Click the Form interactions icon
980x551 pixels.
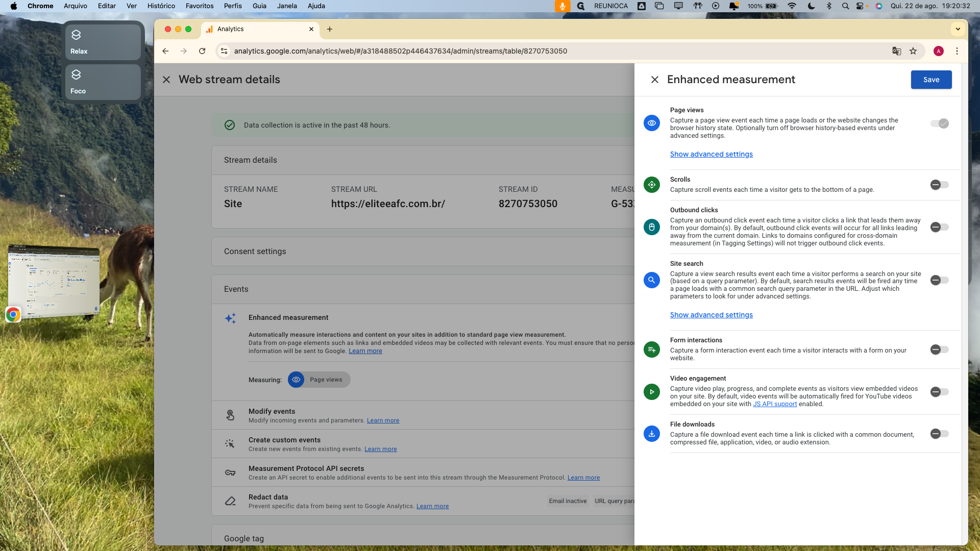tap(652, 349)
